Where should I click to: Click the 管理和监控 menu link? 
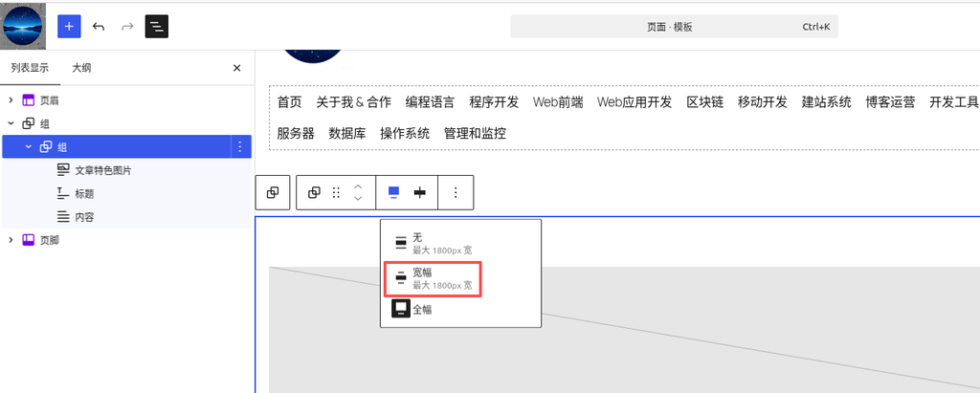(x=475, y=133)
